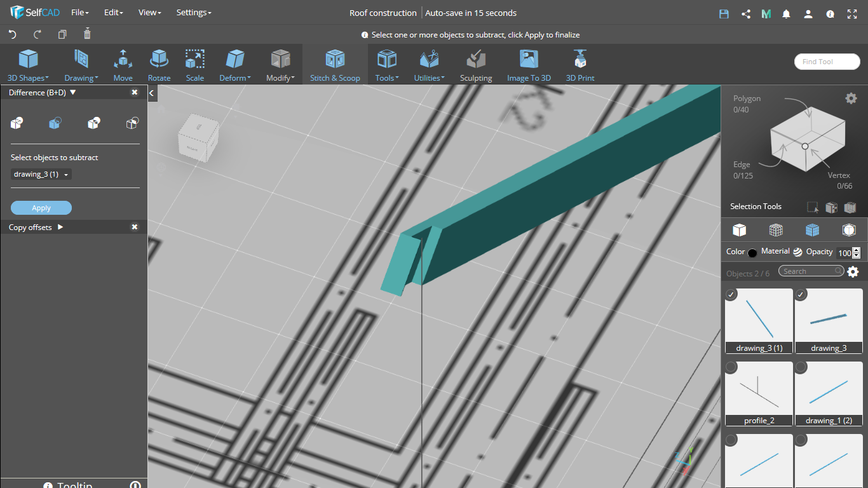Uncheck the drawing_3 (1) object

[731, 294]
